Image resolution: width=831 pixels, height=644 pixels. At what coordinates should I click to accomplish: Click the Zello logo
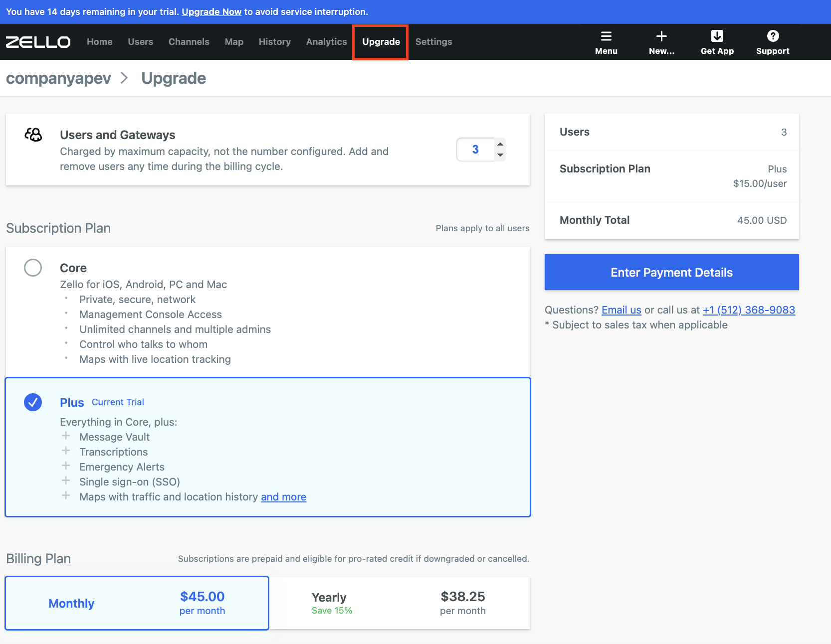tap(38, 42)
